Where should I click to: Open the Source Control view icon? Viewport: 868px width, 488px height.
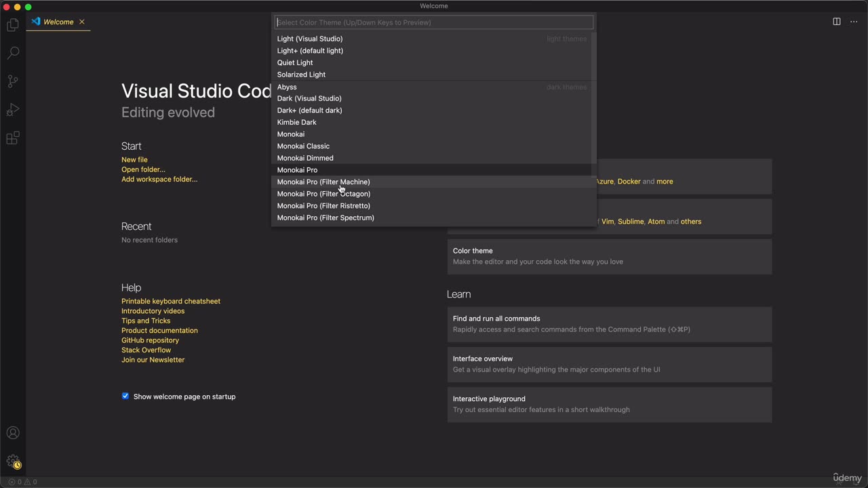coord(13,81)
